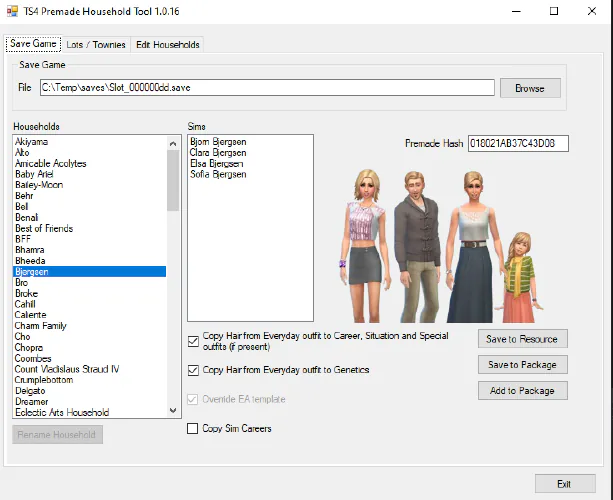Click the app icon in title bar

click(13, 11)
